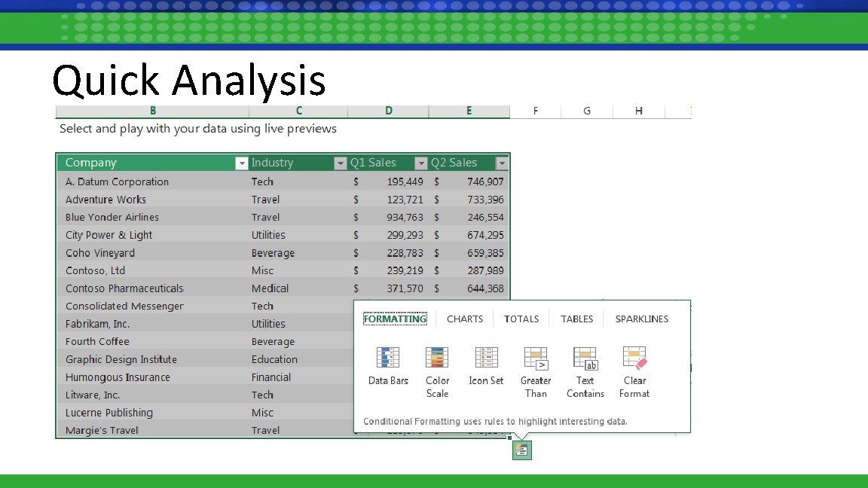Switch to the Formatting tab

[x=395, y=319]
